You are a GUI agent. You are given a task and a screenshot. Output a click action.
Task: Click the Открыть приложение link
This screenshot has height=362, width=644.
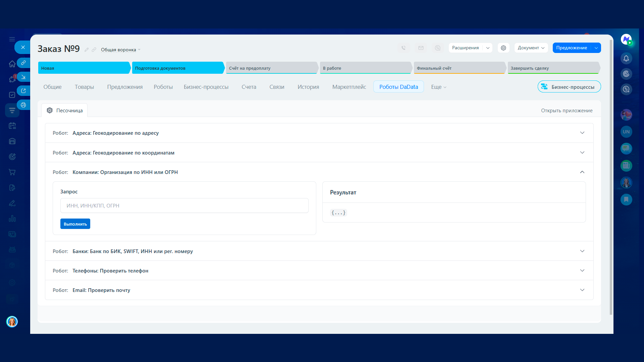(x=567, y=111)
